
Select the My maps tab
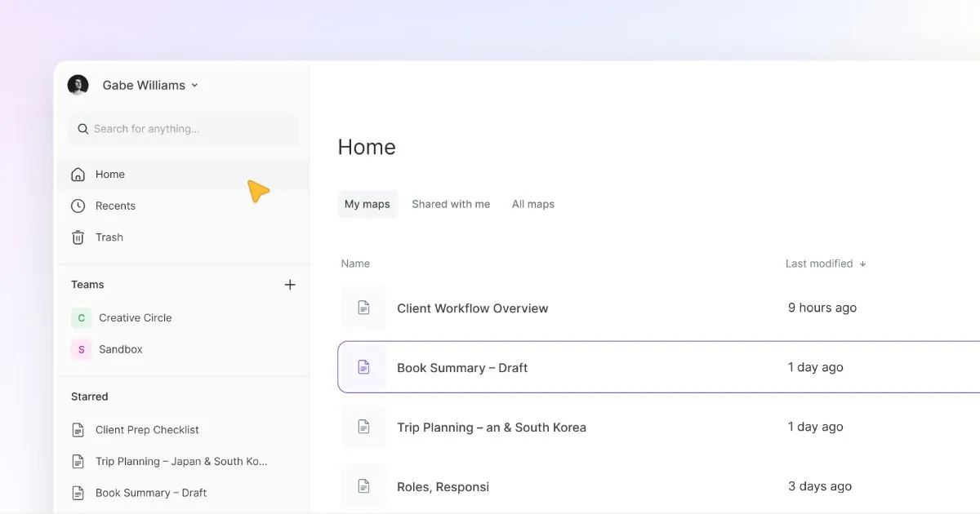point(367,203)
